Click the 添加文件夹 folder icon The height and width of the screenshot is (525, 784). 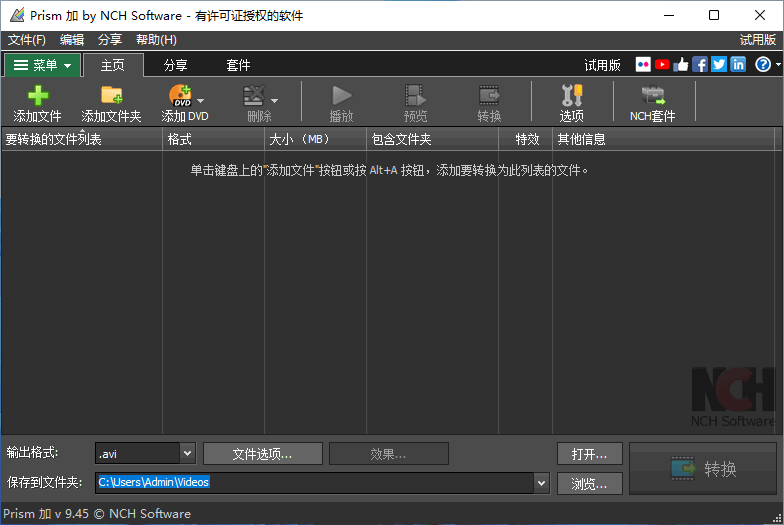112,95
